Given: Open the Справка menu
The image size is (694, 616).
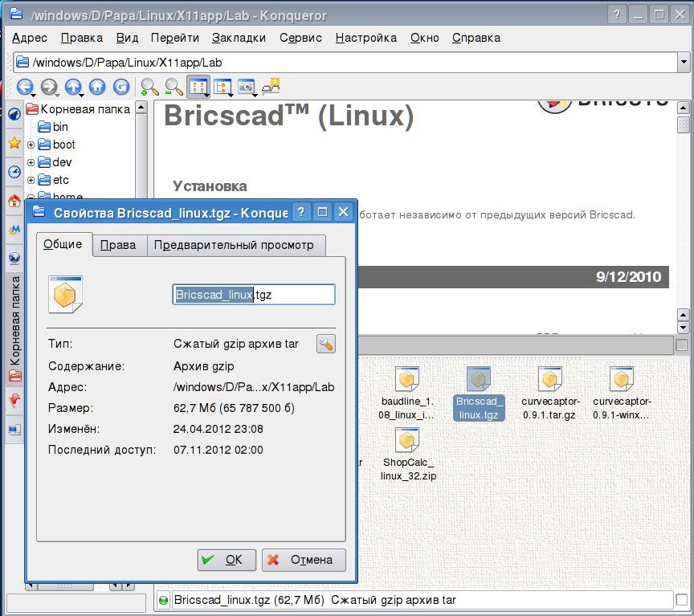Looking at the screenshot, I should (476, 38).
